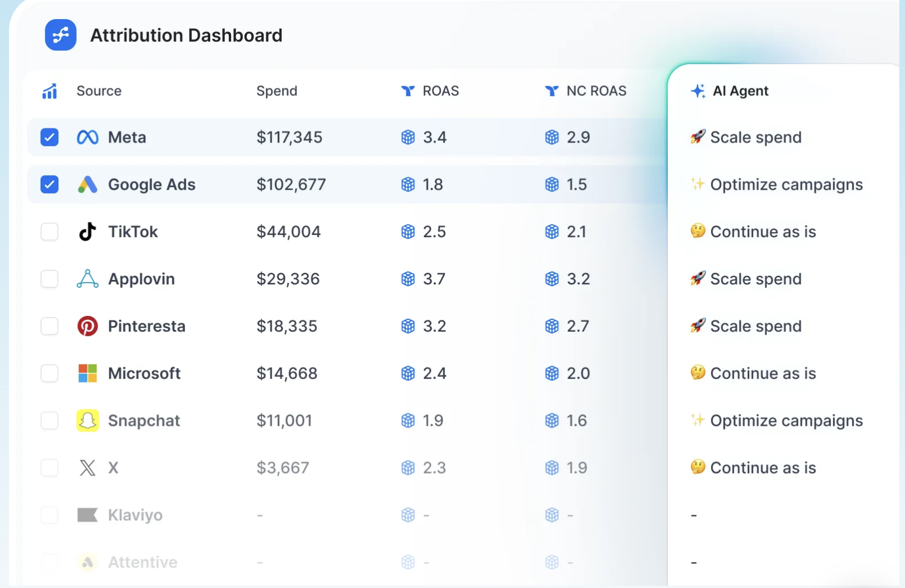Click the Attribution Dashboard title

pos(186,35)
